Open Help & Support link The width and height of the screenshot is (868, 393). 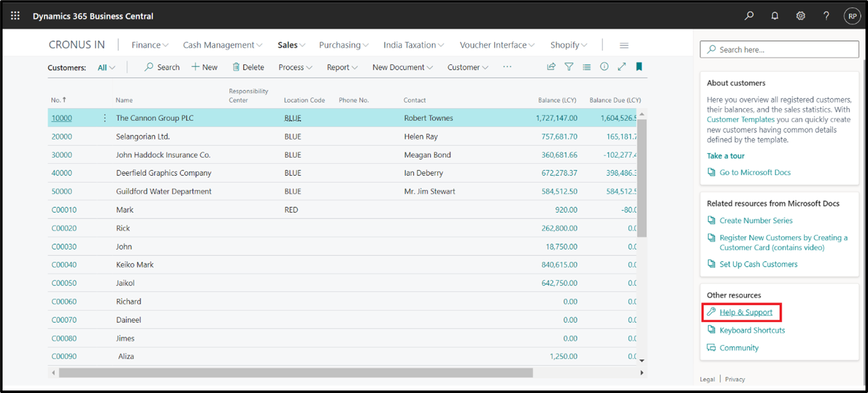[x=746, y=312]
